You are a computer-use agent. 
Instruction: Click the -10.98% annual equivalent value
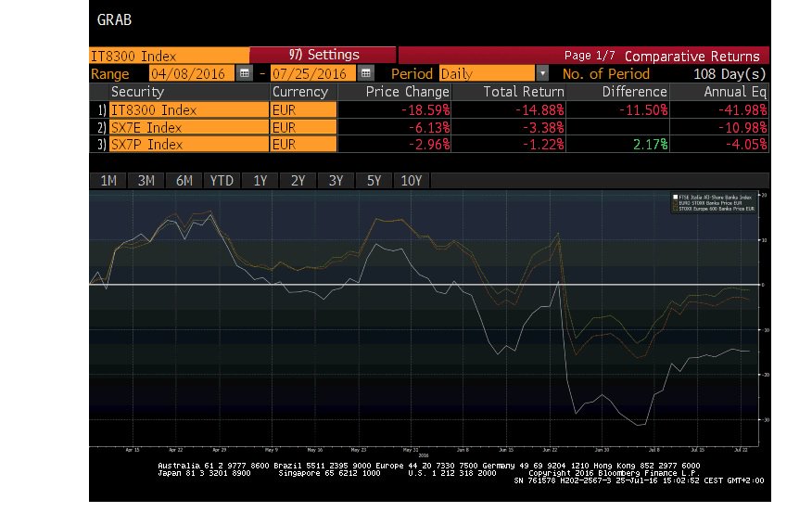tap(742, 127)
